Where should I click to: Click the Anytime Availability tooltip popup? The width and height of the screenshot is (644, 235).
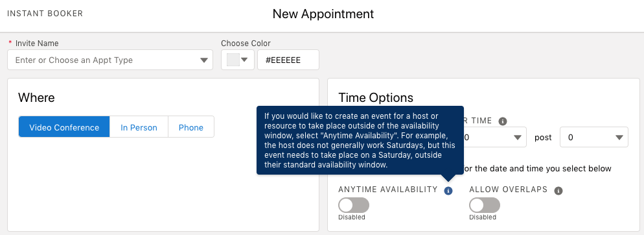(x=360, y=140)
